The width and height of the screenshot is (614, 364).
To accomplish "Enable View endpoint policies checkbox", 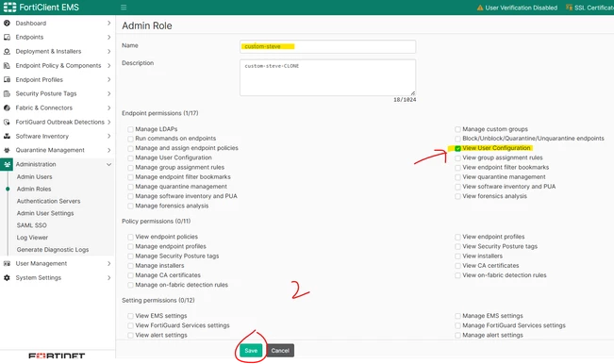I will 130,237.
